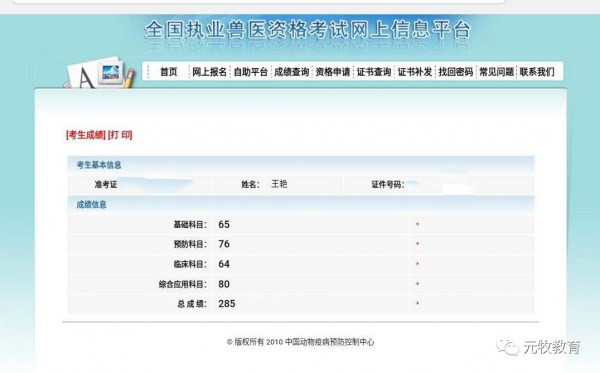
Task: Open 资格申请 in the navigation bar
Action: [x=333, y=72]
